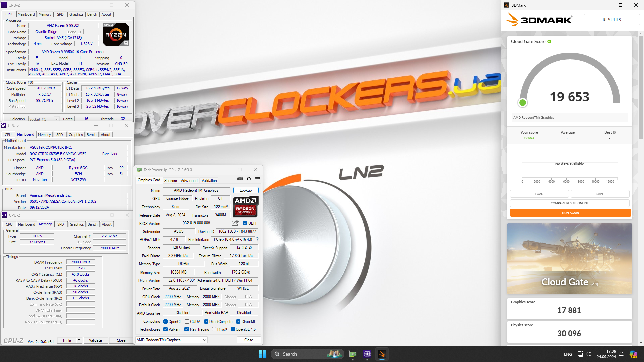Click the Bus Interface question mark
Screen dimensions: 644x362
(257, 239)
